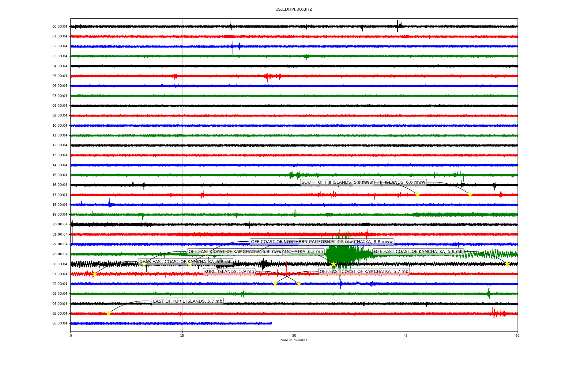Viewport: 588px width, 368px height.
Task: Click the 07:00:04 trace time label
Action: point(60,96)
